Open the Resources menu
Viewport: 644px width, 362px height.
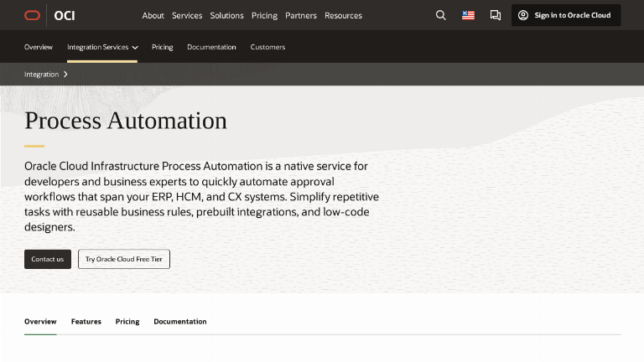(x=343, y=16)
